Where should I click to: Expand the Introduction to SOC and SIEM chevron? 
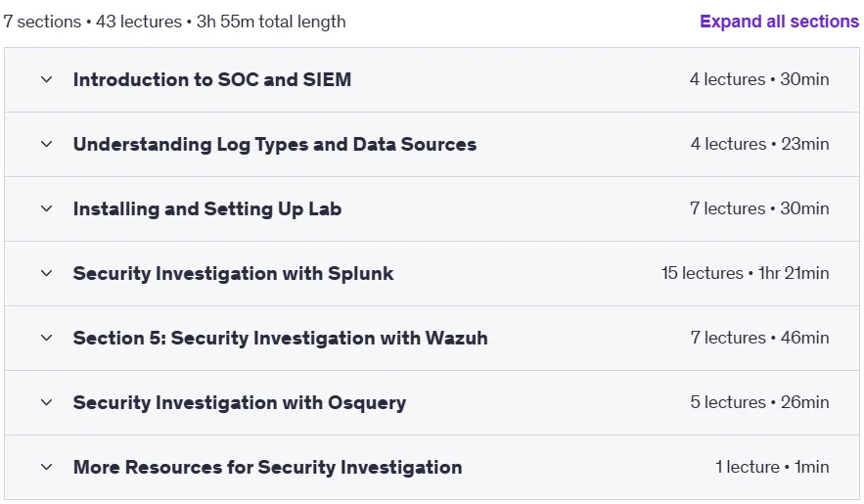(47, 79)
